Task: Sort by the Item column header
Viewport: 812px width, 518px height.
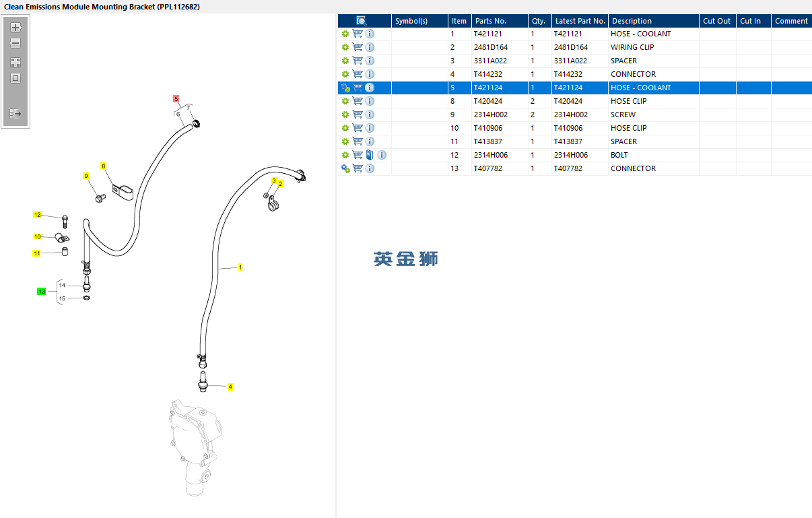Action: click(x=460, y=21)
